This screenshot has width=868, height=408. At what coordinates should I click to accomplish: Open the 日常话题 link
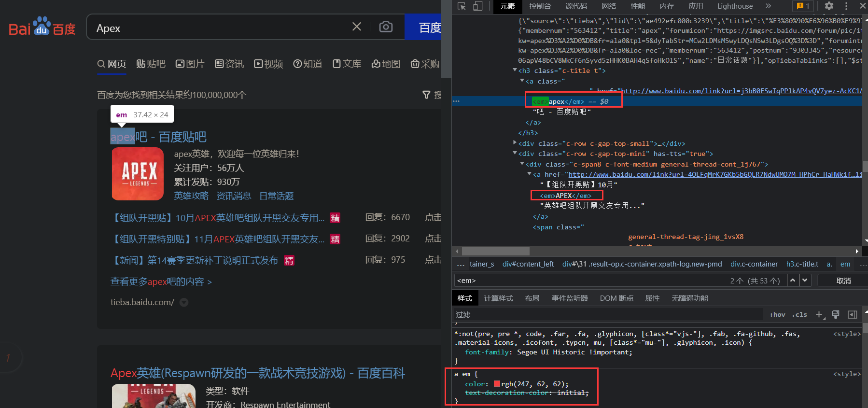tap(276, 196)
